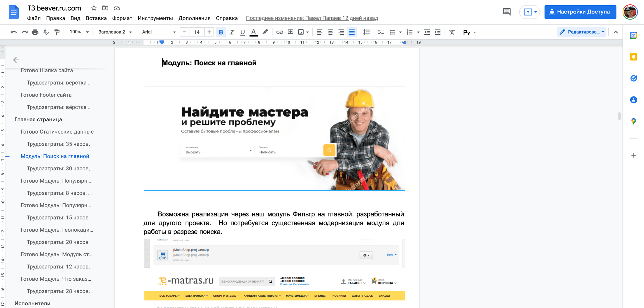Open the Arial font dropdown
The height and width of the screenshot is (308, 644).
(159, 32)
